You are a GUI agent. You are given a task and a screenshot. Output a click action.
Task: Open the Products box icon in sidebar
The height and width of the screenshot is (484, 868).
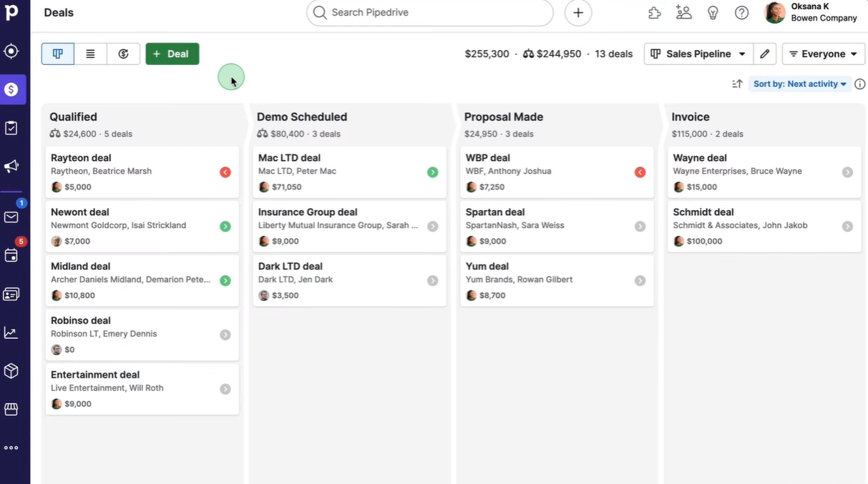coord(11,370)
